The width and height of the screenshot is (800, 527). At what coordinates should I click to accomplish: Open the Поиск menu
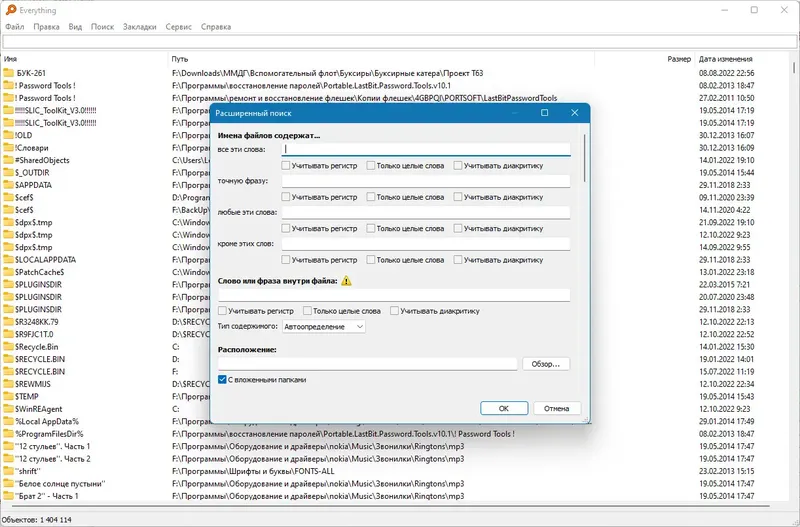coord(102,27)
